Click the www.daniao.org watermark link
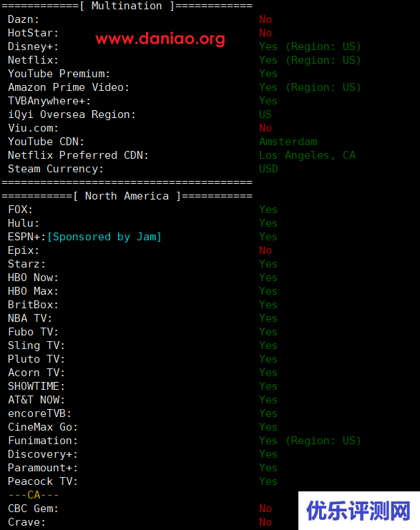Screen dimensions: 420x530 (160, 39)
